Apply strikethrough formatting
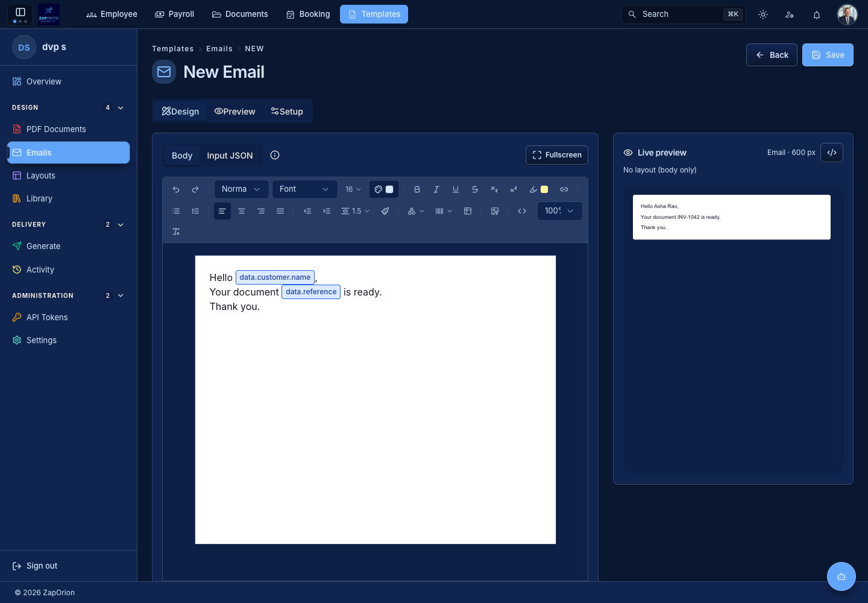Screen dimensions: 868x603 click(475, 189)
